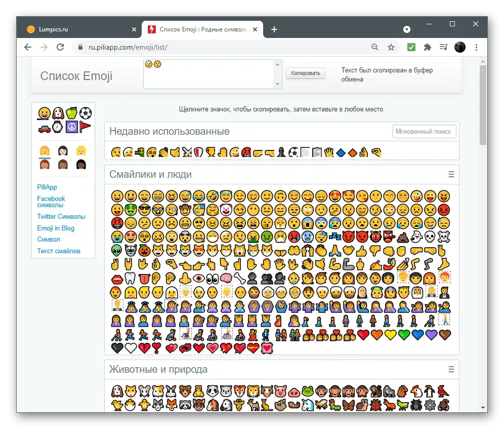Copy the thumbs down emoji
504x429 pixels.
[375, 251]
